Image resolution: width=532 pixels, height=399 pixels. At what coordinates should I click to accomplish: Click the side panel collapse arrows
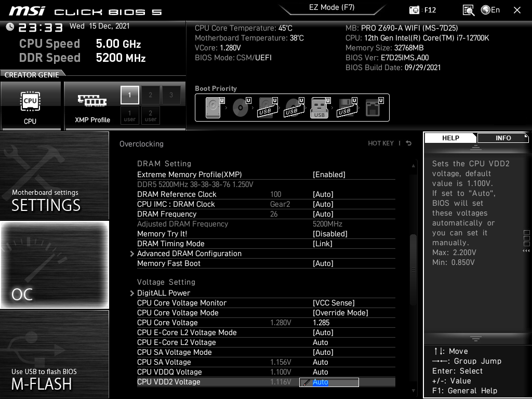click(526, 251)
